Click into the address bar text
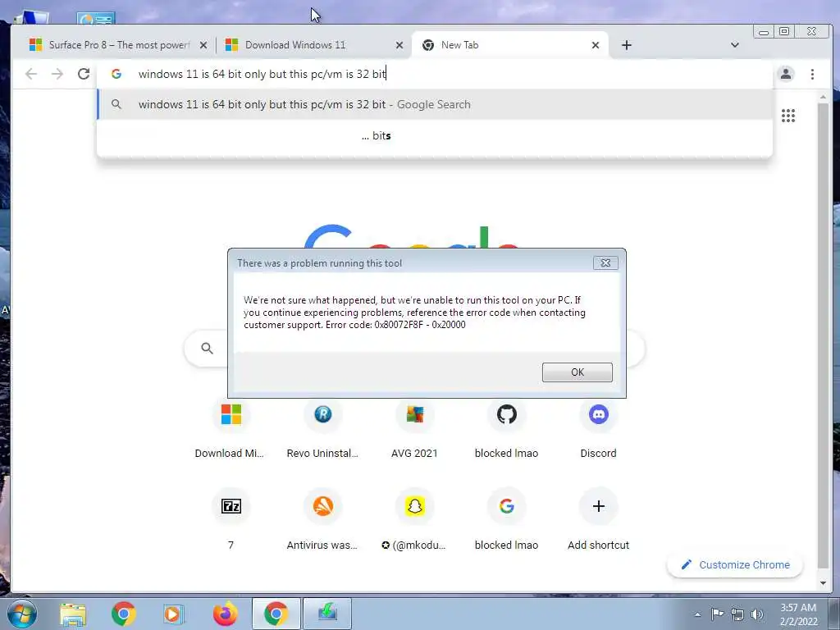Viewport: 840px width, 630px height. 262,74
